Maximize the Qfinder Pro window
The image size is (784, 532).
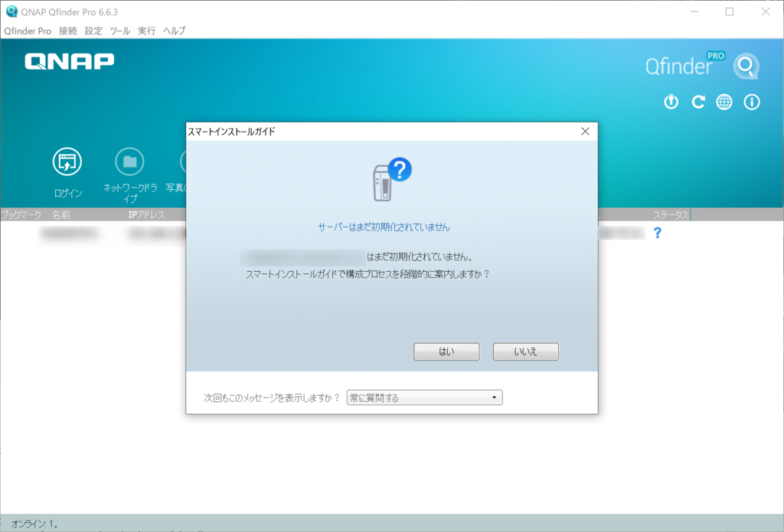pos(730,11)
